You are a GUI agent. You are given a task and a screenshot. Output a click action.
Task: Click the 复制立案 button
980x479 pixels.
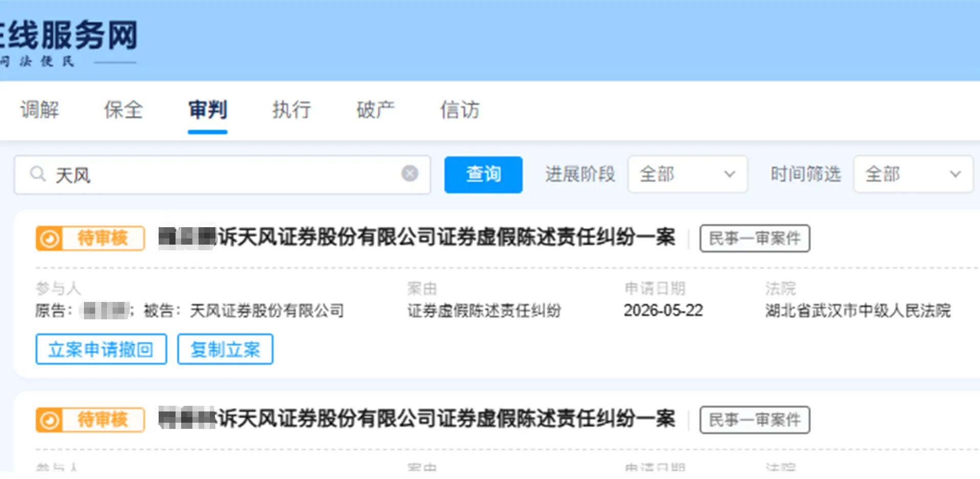pos(225,349)
